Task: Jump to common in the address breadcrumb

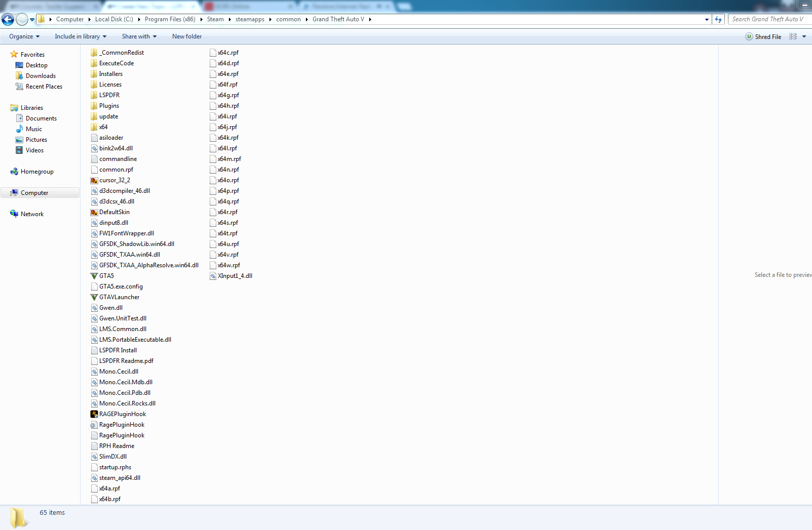Action: (289, 19)
